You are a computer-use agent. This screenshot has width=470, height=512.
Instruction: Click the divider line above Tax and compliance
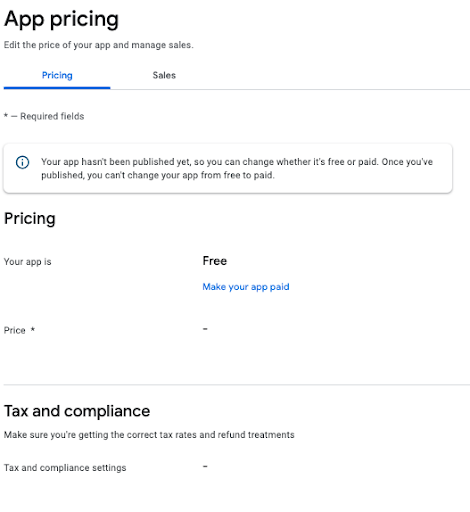click(237, 385)
